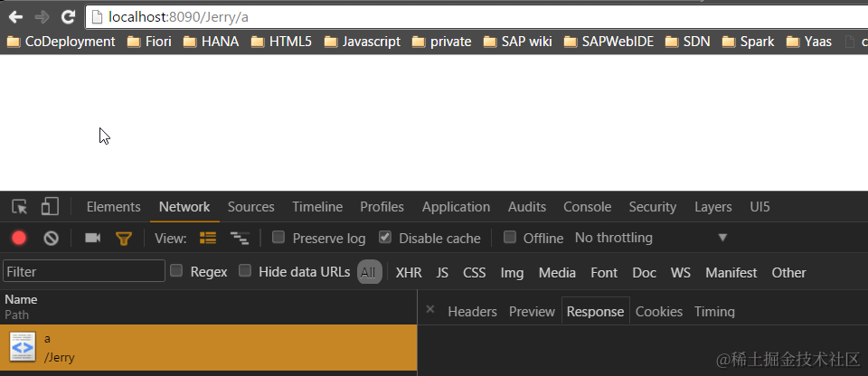Click the browser forward arrow
868x376 pixels.
[x=42, y=17]
